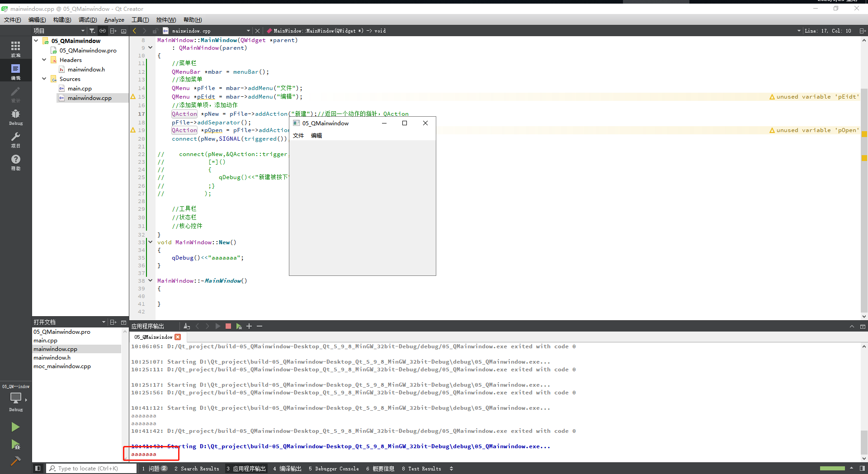
Task: Fold the MainWindow constructor code block
Action: [151, 47]
